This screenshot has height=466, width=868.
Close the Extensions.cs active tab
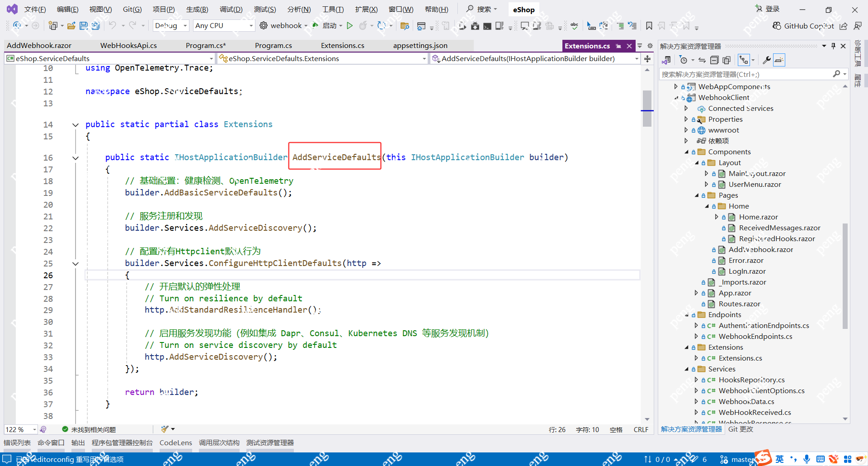pyautogui.click(x=629, y=46)
